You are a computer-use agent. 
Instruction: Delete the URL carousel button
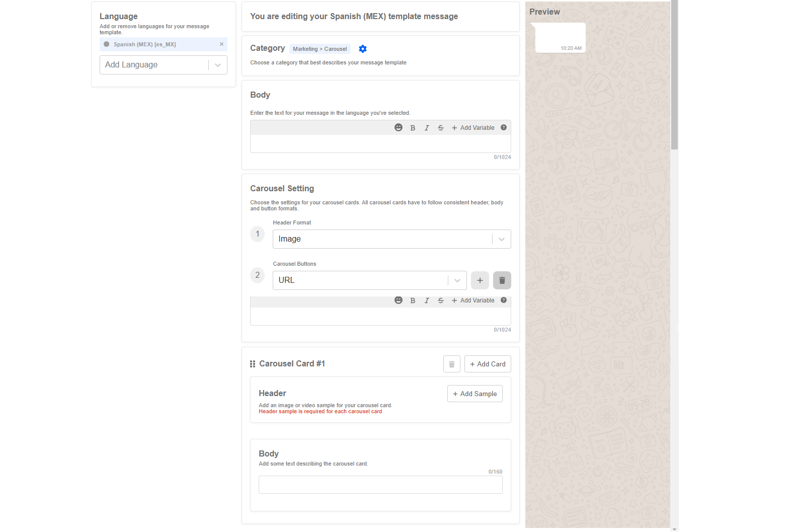(502, 280)
